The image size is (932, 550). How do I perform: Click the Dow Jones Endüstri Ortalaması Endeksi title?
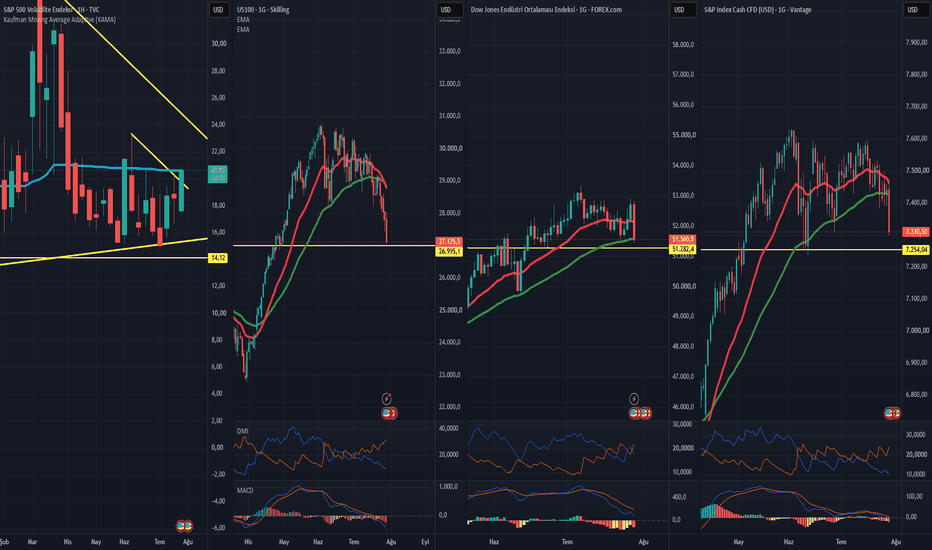546,10
